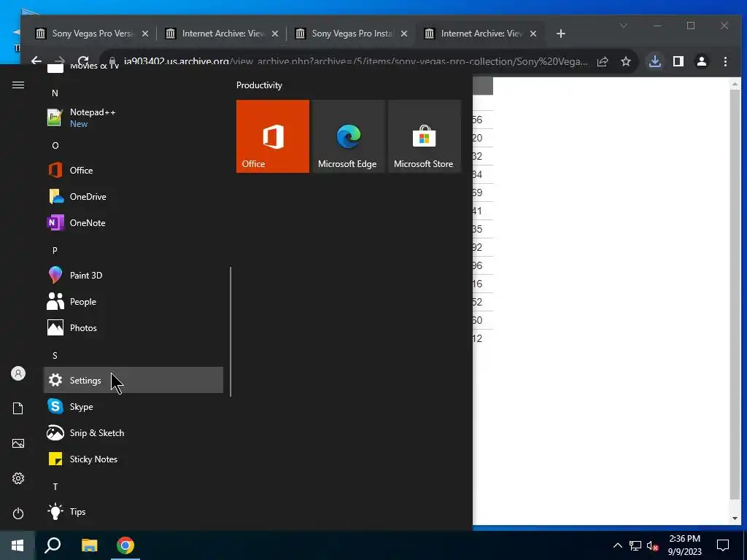Screen dimensions: 747x560
Task: Go back in Chrome
Action: pyautogui.click(x=36, y=61)
